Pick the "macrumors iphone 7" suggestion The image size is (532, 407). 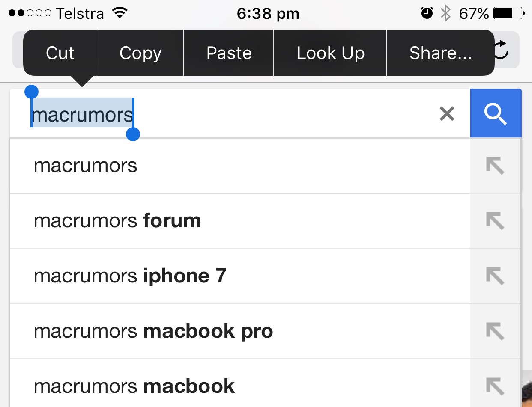[130, 276]
